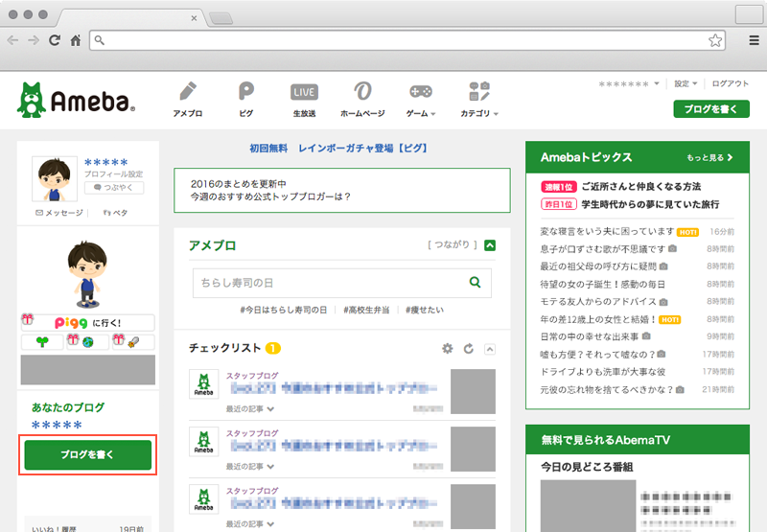Screen dimensions: 767x532
Task: Open topic 元彼の忘れ物を捨てるべきかな？
Action: (x=607, y=390)
